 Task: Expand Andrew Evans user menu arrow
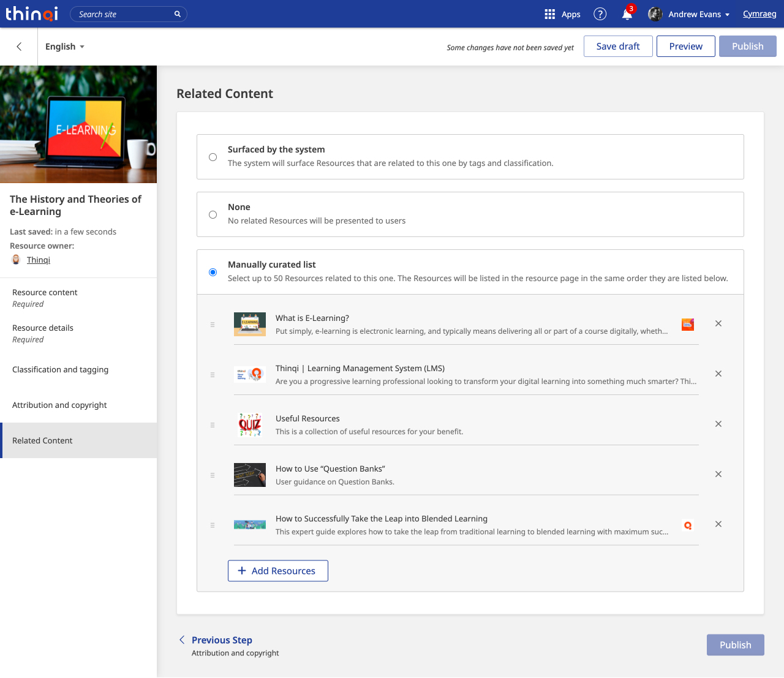728,15
